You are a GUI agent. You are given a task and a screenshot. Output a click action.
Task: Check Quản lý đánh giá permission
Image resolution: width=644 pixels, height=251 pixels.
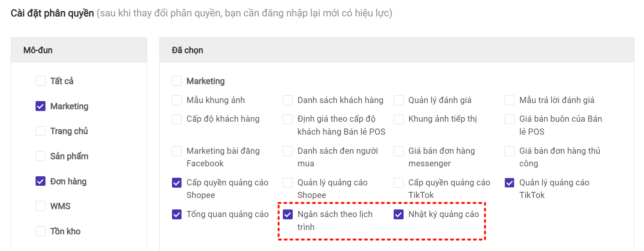[x=399, y=100]
